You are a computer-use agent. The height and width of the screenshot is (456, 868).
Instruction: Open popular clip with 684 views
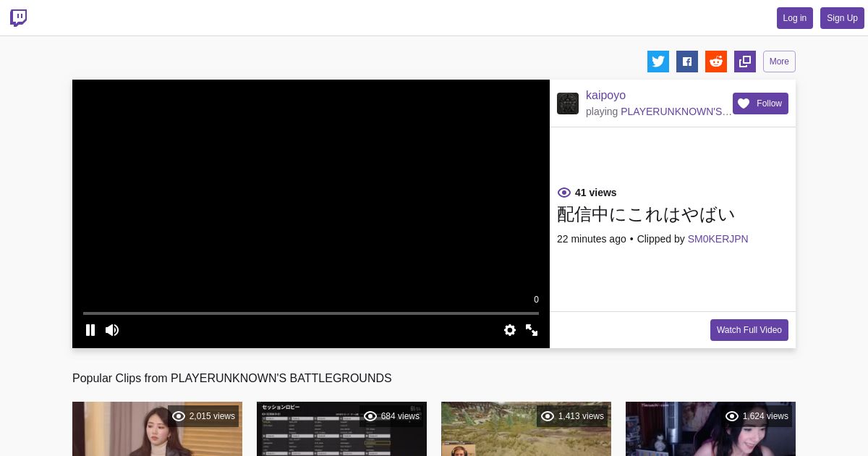pyautogui.click(x=341, y=428)
